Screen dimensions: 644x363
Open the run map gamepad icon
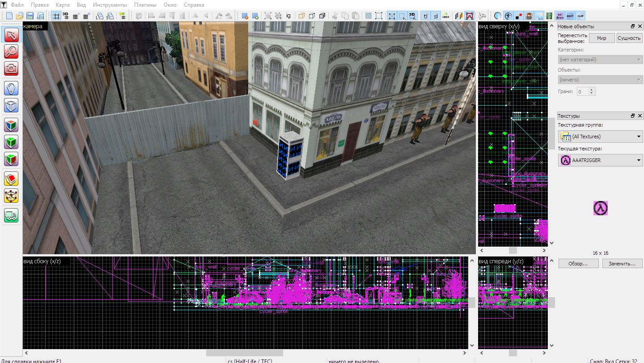click(482, 16)
